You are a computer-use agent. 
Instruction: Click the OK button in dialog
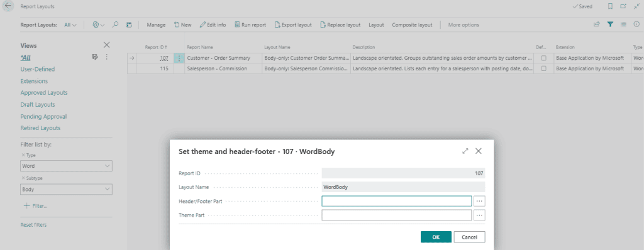point(436,237)
